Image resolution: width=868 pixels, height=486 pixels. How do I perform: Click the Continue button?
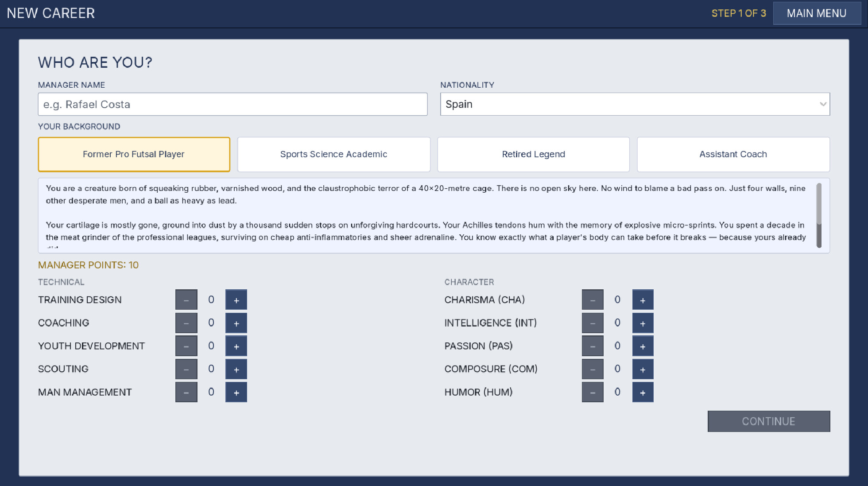pos(768,421)
